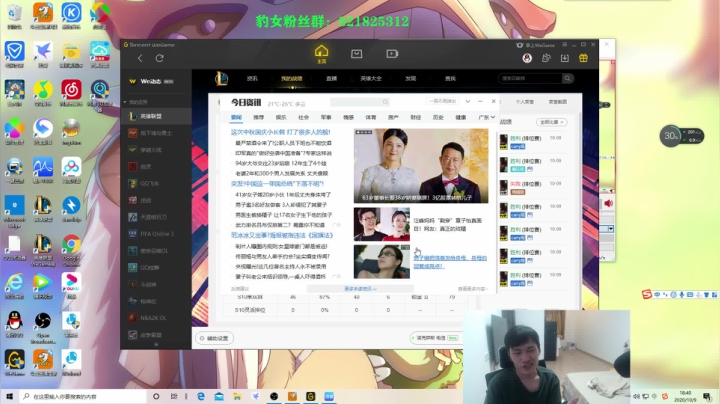720x404 pixels.
Task: Click the 今日资讯 popup search box
Action: [360, 102]
